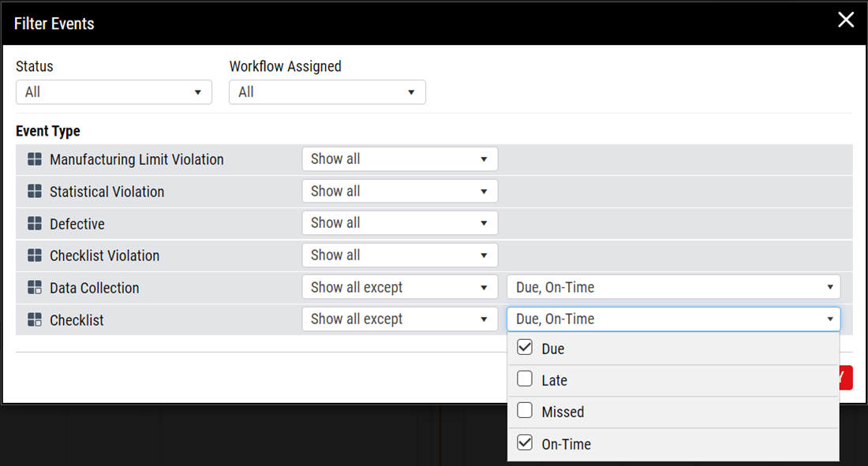
Task: Click the Data Collection event icon
Action: coord(34,288)
